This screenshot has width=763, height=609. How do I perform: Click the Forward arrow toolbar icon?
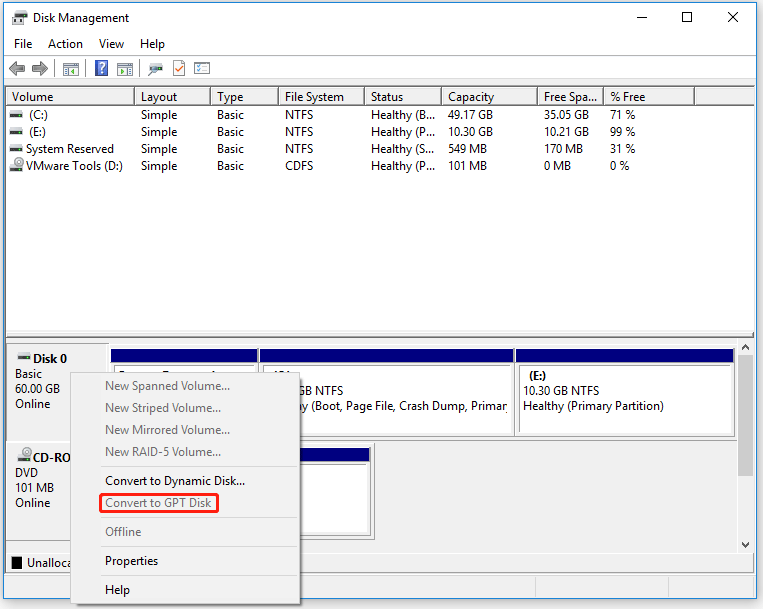pyautogui.click(x=39, y=69)
